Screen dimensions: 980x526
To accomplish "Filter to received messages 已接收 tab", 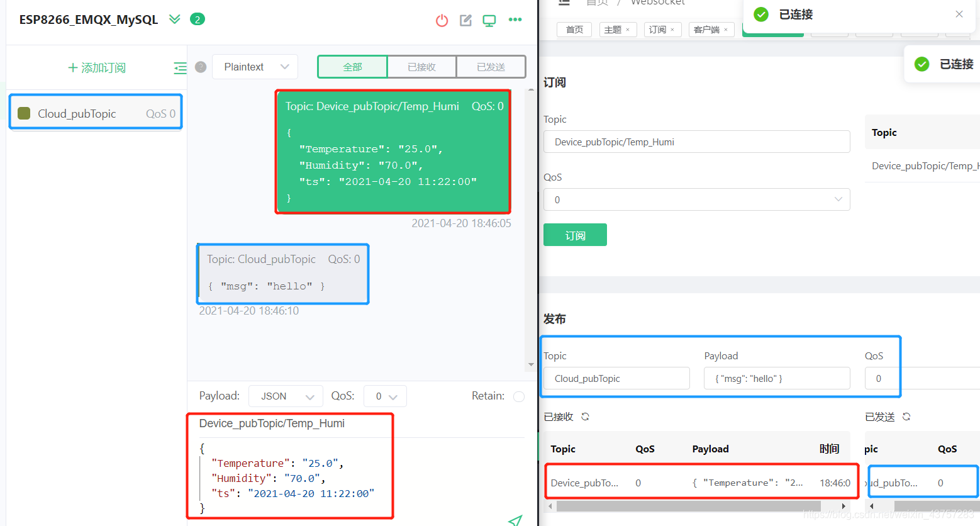I will click(x=421, y=67).
